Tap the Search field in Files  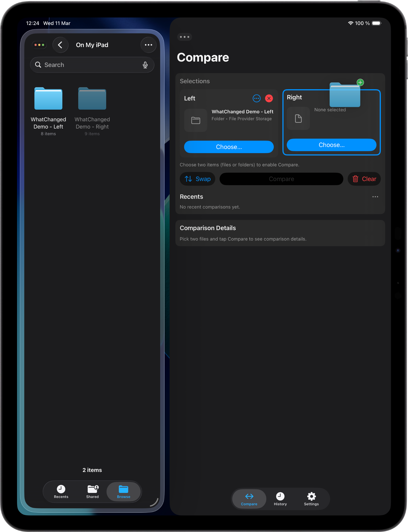point(92,65)
